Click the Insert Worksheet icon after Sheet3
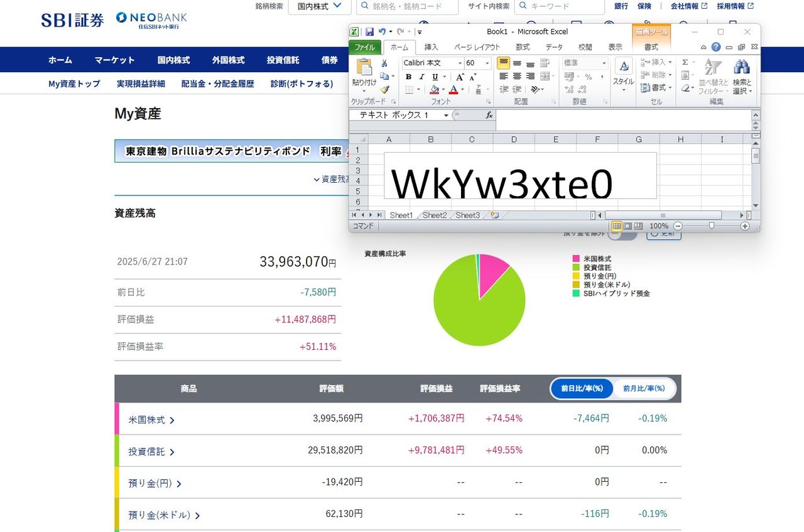804x532 pixels. tap(494, 215)
